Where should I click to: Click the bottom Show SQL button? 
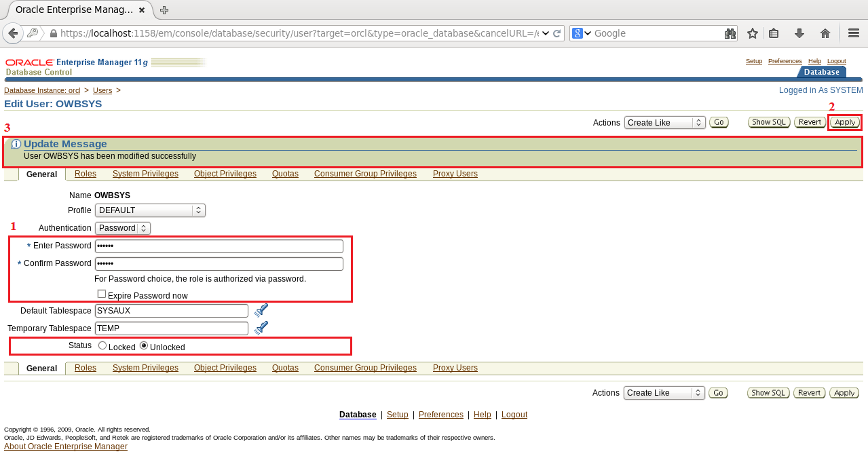(x=769, y=393)
